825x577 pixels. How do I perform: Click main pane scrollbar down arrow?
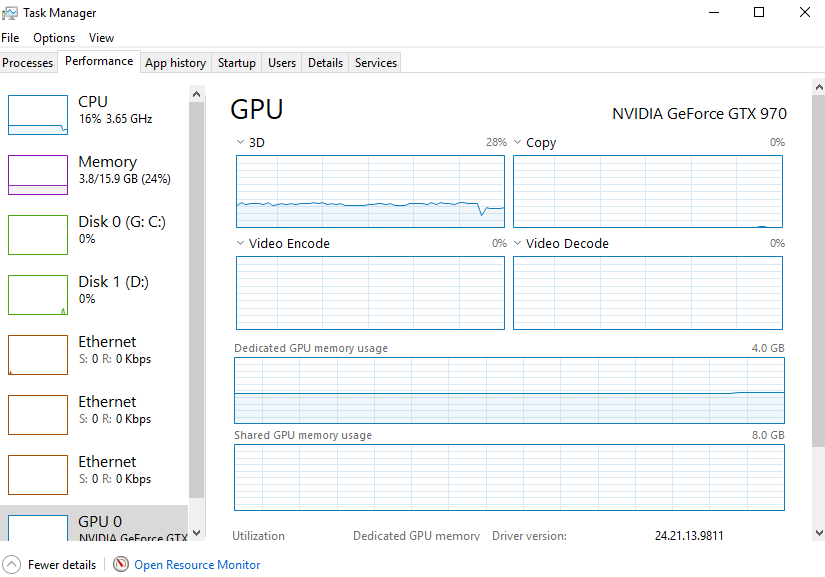[819, 533]
